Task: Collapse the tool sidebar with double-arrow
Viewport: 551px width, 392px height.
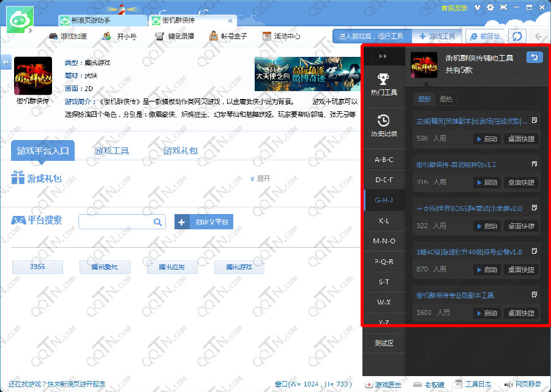Action: [384, 56]
